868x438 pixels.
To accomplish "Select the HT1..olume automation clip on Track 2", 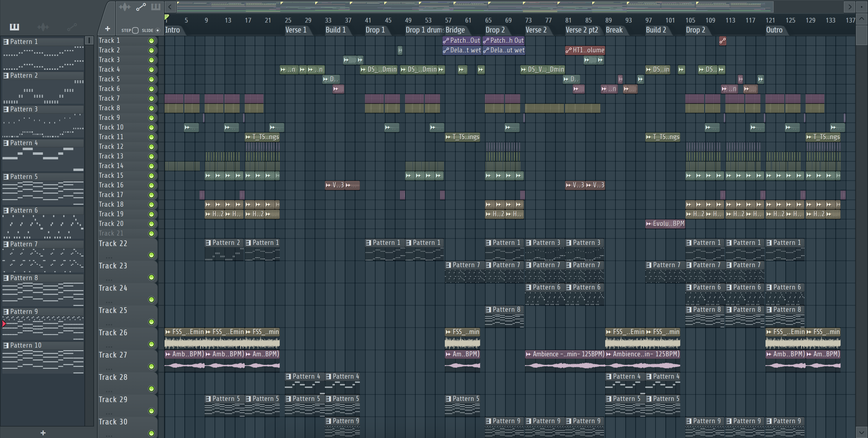I will point(585,50).
